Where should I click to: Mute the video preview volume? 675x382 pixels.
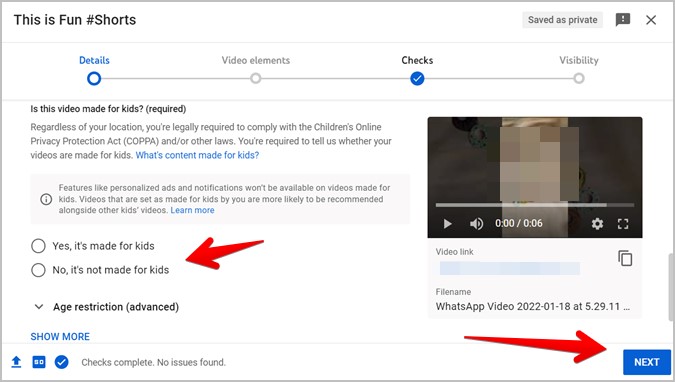(x=476, y=224)
